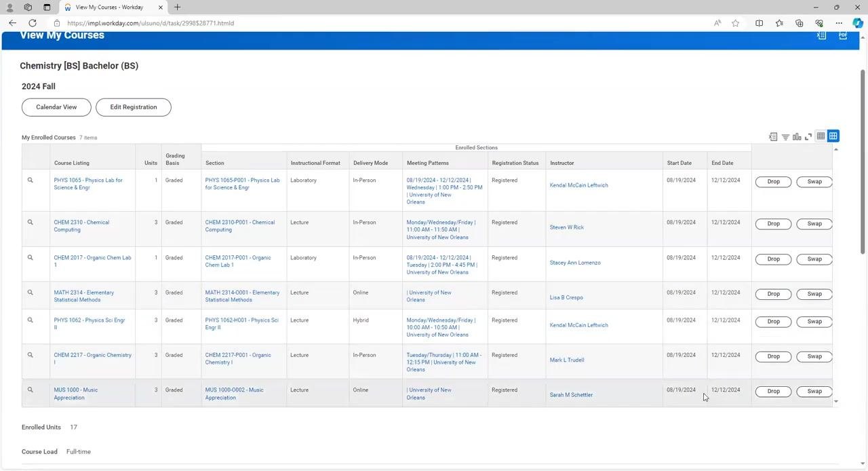
Task: Open Registration Status column header menu
Action: point(515,163)
